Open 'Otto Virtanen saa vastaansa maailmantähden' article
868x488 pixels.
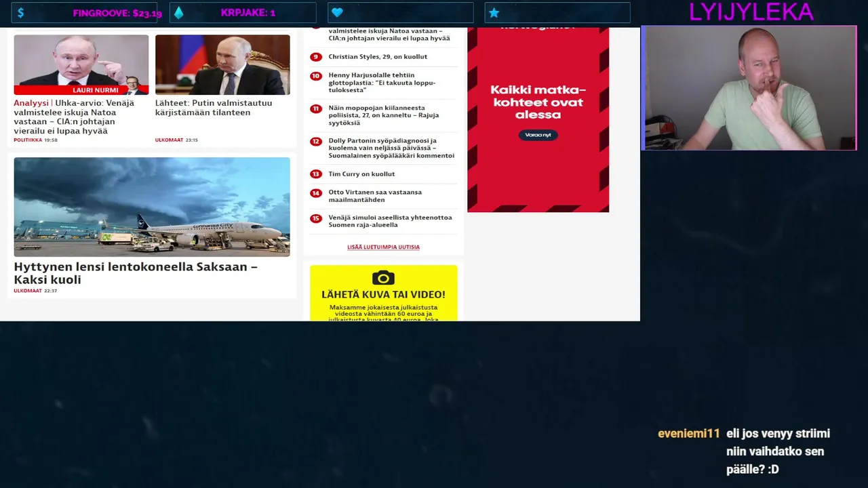375,196
